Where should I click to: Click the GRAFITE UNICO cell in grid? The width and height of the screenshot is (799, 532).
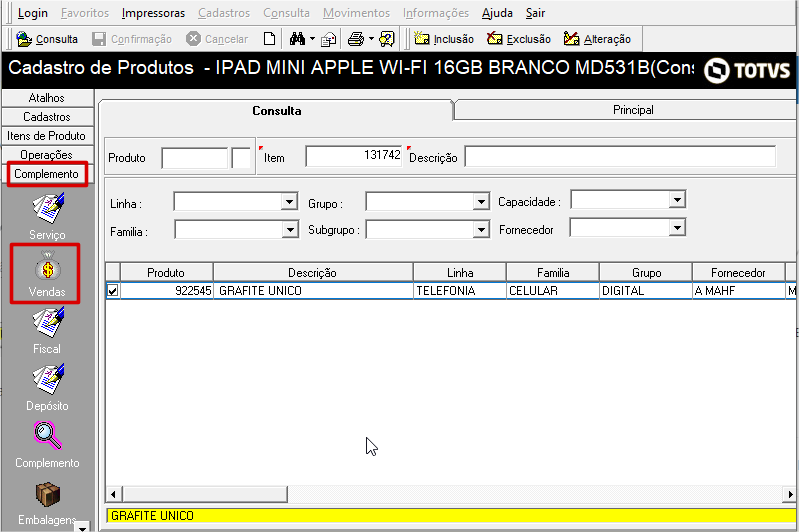pos(313,290)
